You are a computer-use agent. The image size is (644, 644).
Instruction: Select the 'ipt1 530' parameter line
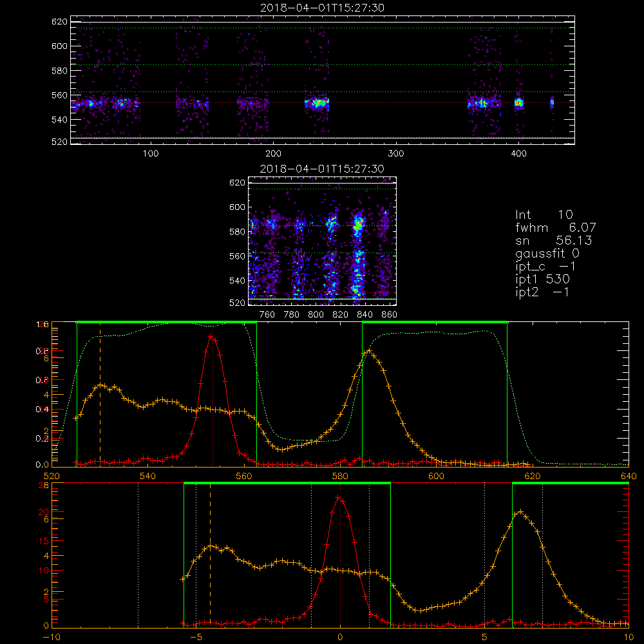[542, 279]
